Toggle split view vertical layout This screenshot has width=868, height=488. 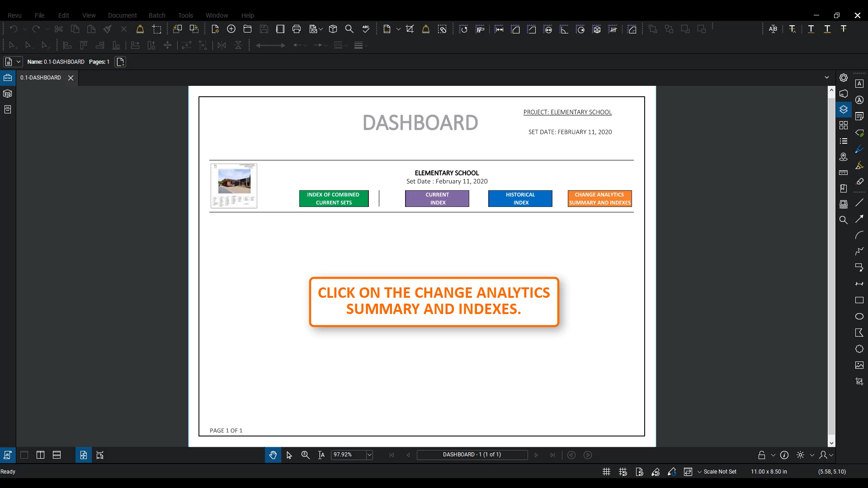point(40,455)
